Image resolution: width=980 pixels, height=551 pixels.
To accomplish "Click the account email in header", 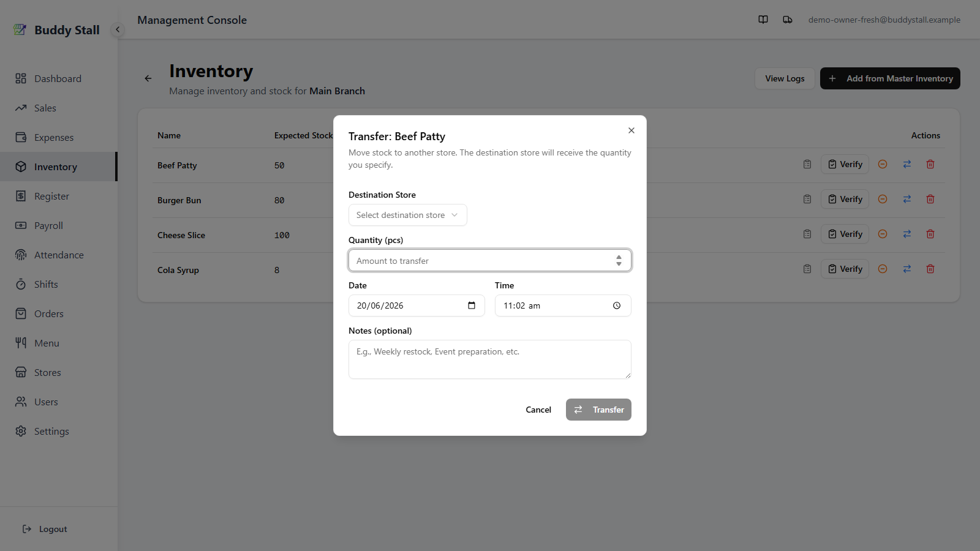I will click(884, 20).
